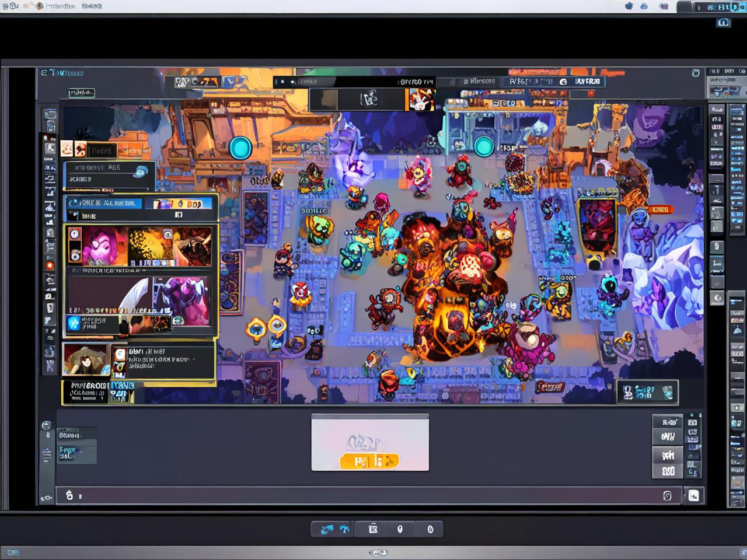Open the character portrait in the top center bar
This screenshot has height=560, width=747.
420,99
